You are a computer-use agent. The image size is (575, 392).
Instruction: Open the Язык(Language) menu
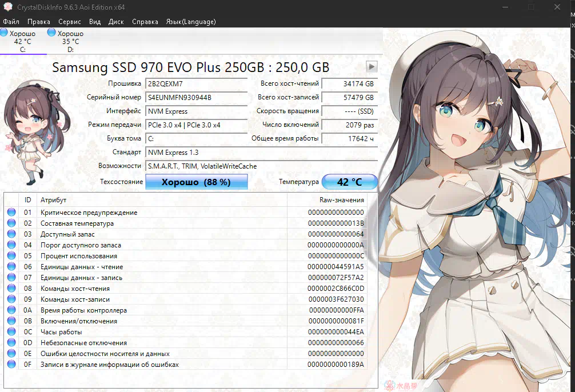(191, 22)
